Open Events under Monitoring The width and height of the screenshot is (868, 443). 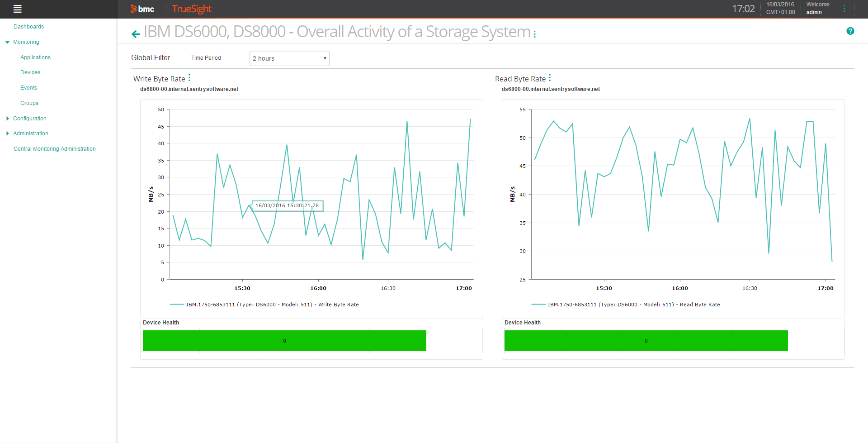click(x=28, y=88)
